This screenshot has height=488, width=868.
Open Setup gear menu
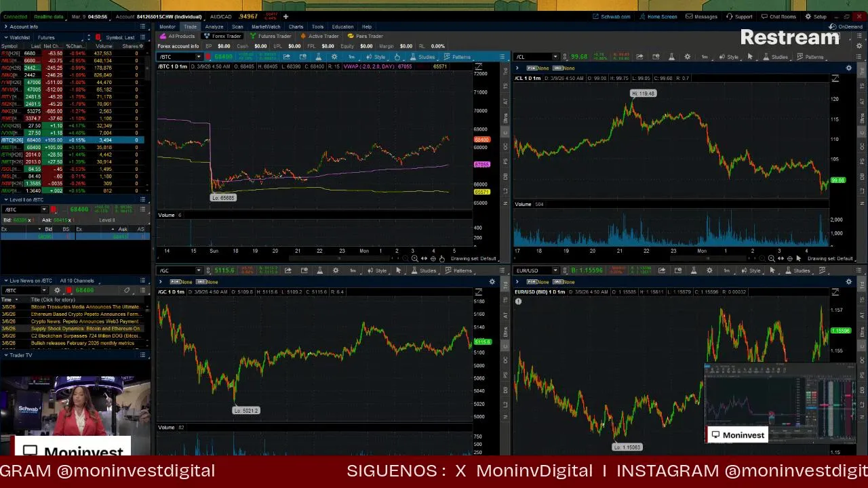pos(816,16)
